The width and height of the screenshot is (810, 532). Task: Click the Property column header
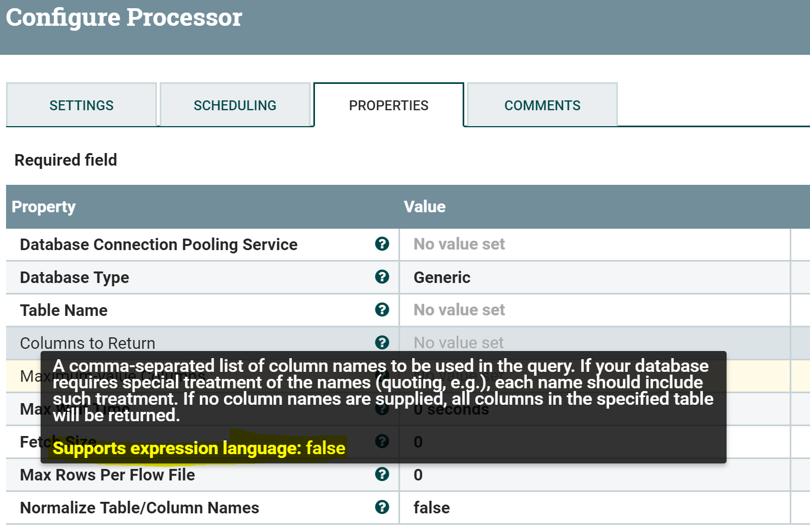(x=44, y=207)
